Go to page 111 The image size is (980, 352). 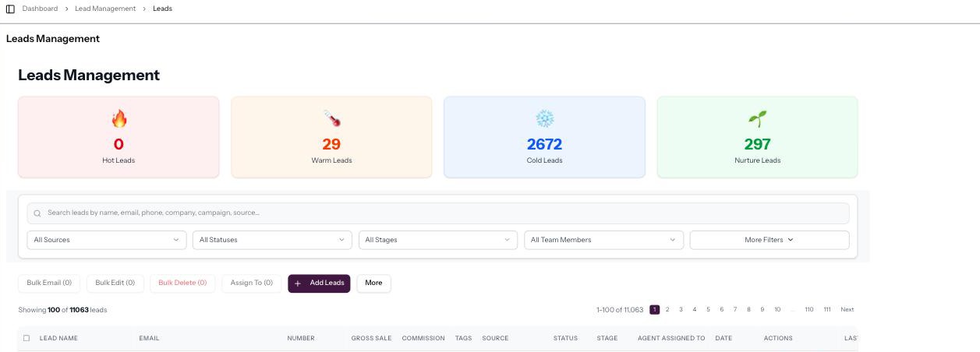click(x=827, y=310)
